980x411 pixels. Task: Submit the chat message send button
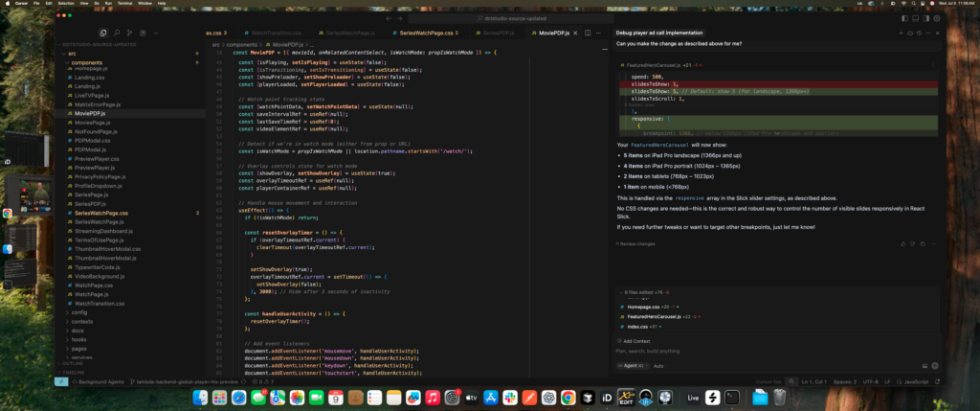pos(935,366)
